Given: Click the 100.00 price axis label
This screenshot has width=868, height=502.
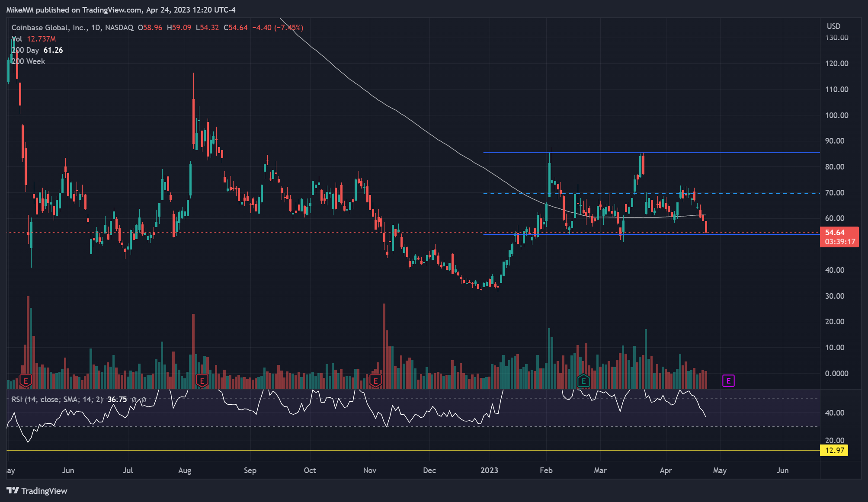Looking at the screenshot, I should pos(837,115).
